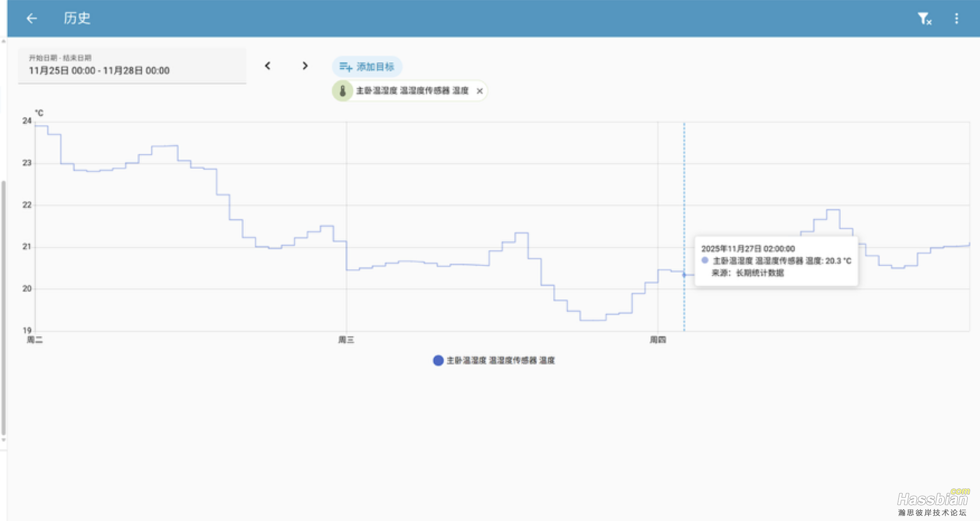Go to previous date range
This screenshot has height=521, width=980.
coord(268,66)
